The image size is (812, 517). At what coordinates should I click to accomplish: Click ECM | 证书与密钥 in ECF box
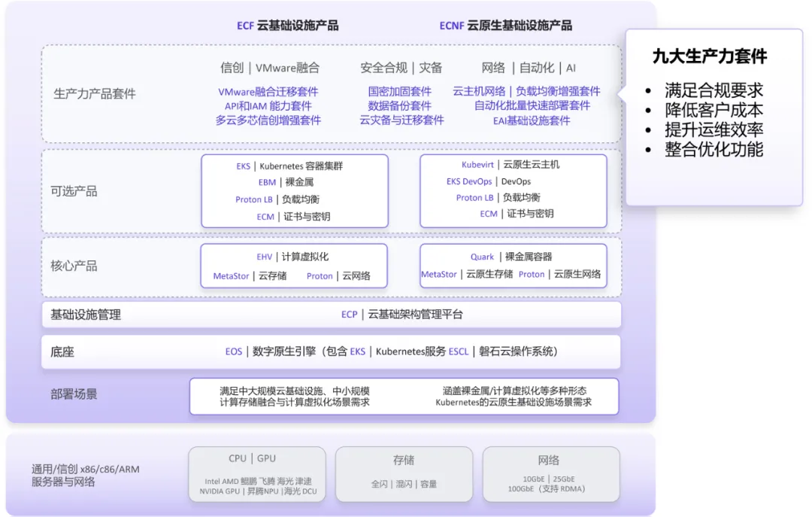[x=293, y=216]
